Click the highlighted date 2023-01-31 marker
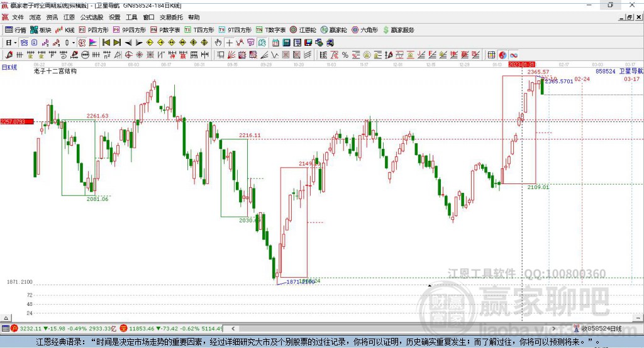This screenshot has height=348, width=644. pos(521,65)
